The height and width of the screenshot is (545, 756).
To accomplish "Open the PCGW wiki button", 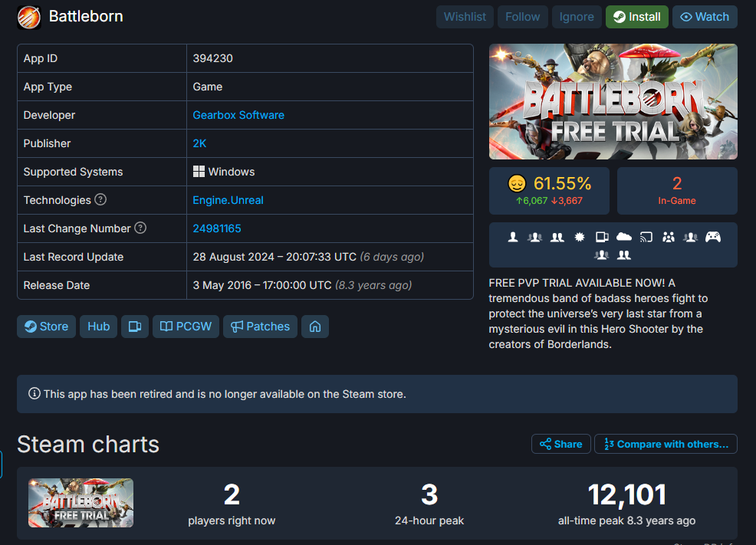I will 186,327.
